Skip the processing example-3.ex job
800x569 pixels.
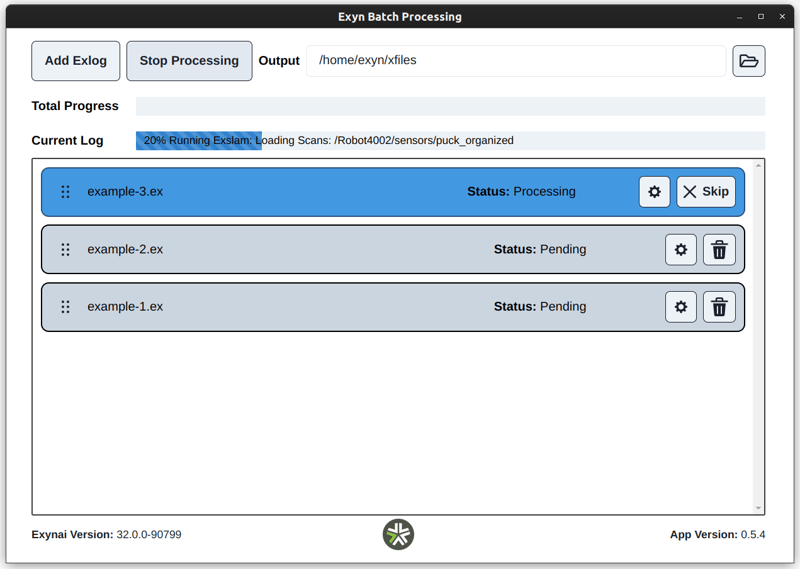coord(706,192)
